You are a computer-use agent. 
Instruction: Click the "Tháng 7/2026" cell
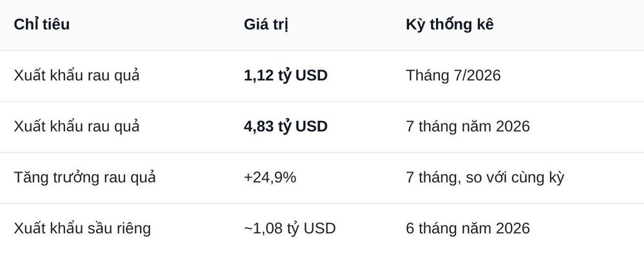(x=453, y=75)
